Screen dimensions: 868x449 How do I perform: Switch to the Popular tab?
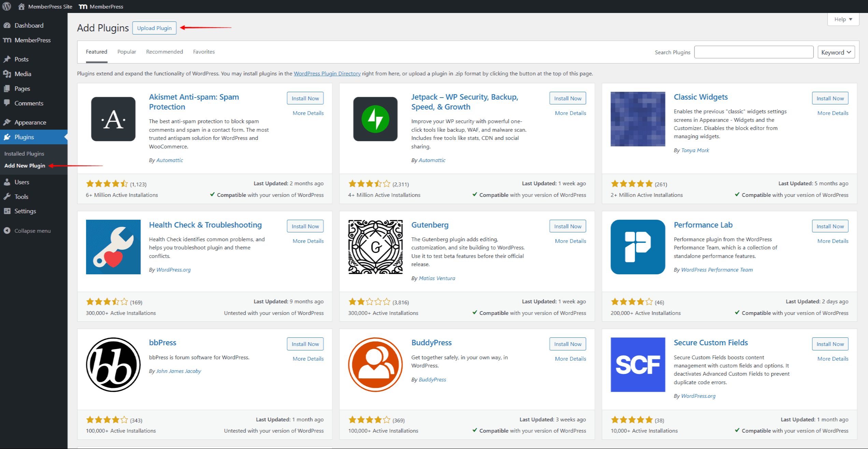pyautogui.click(x=127, y=52)
